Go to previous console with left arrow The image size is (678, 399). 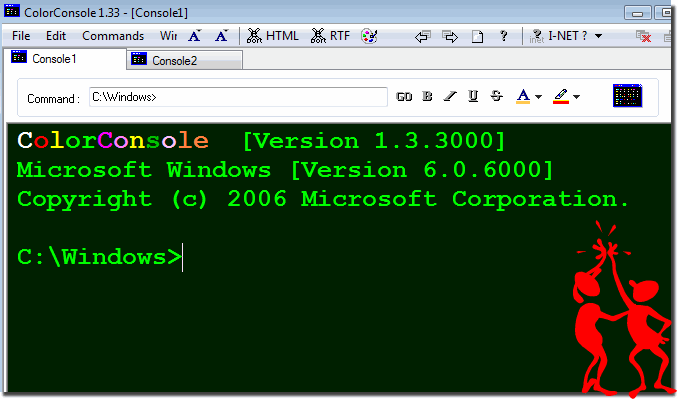click(422, 36)
